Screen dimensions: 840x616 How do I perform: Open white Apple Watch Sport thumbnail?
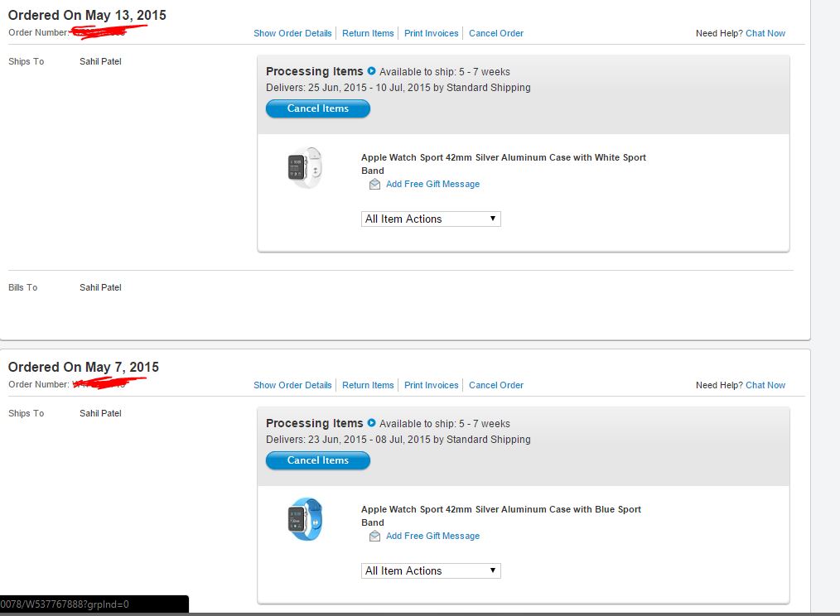pos(306,167)
